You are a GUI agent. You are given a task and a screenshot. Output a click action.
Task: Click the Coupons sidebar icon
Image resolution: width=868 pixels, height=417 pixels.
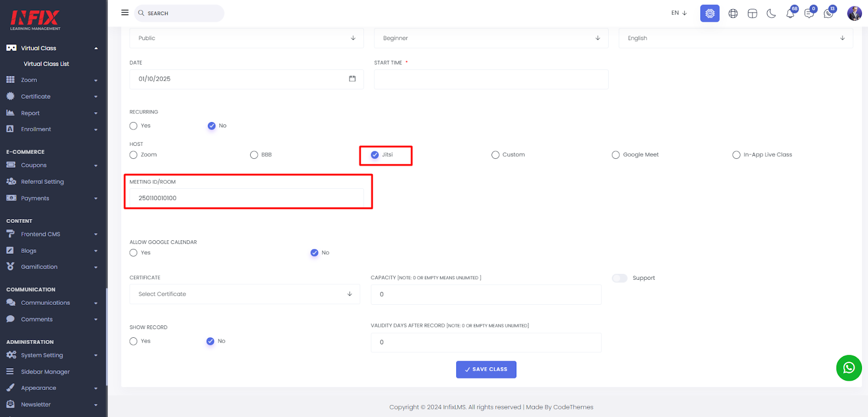point(11,165)
